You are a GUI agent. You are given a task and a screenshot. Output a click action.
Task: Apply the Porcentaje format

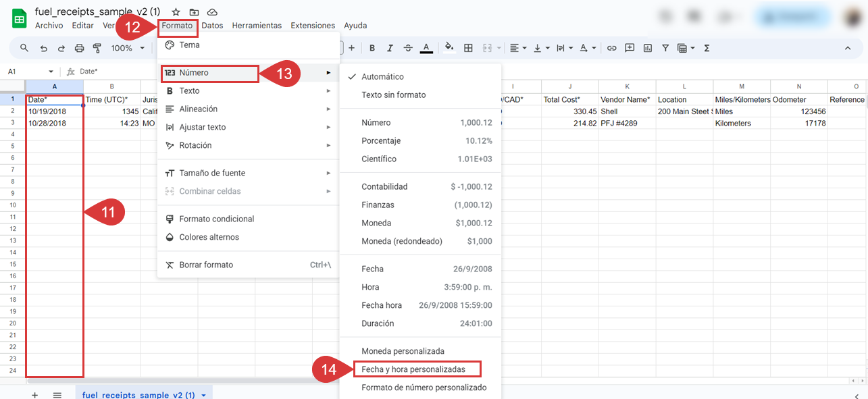(x=420, y=140)
